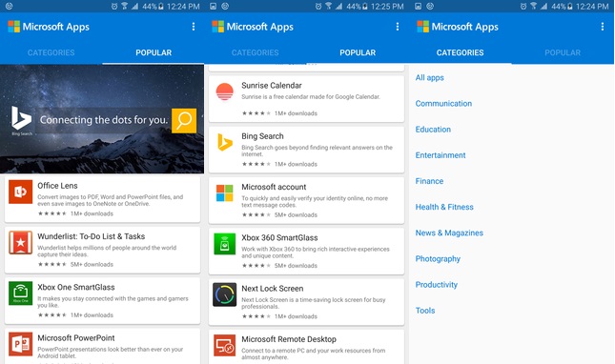Tap Microsoft logo in left screen header
The height and width of the screenshot is (364, 615).
13,27
